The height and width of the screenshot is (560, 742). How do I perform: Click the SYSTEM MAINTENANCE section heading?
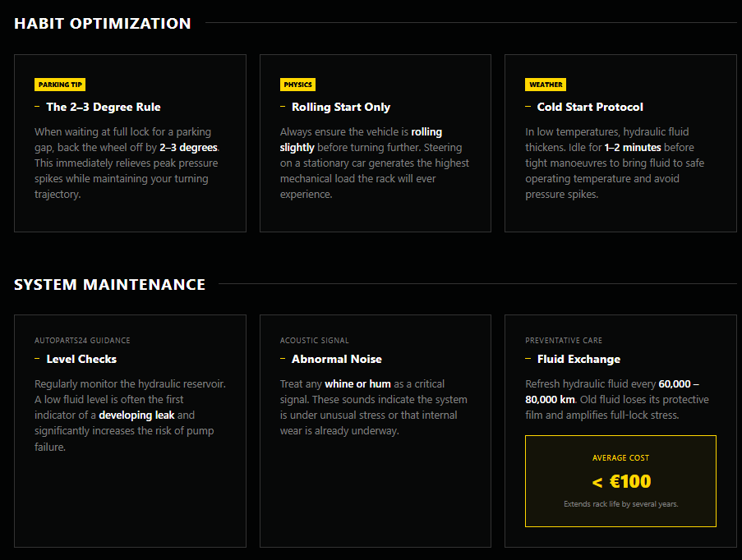(x=110, y=285)
